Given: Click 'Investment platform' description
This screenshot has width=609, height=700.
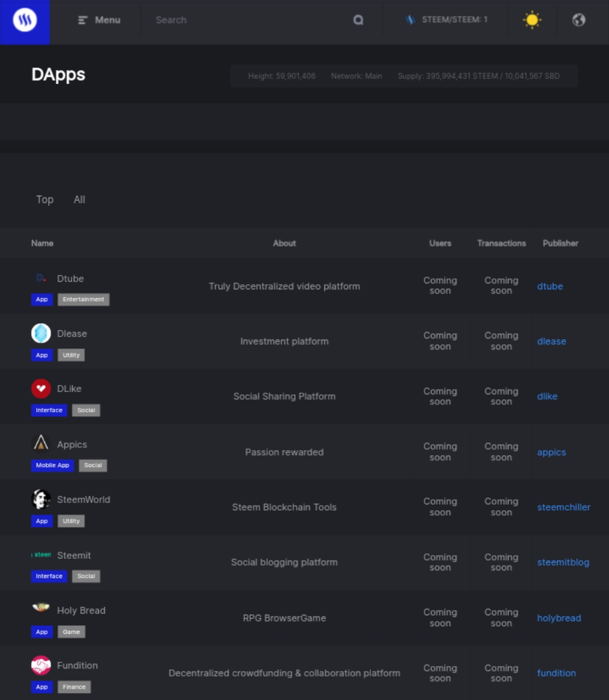Looking at the screenshot, I should tap(284, 341).
